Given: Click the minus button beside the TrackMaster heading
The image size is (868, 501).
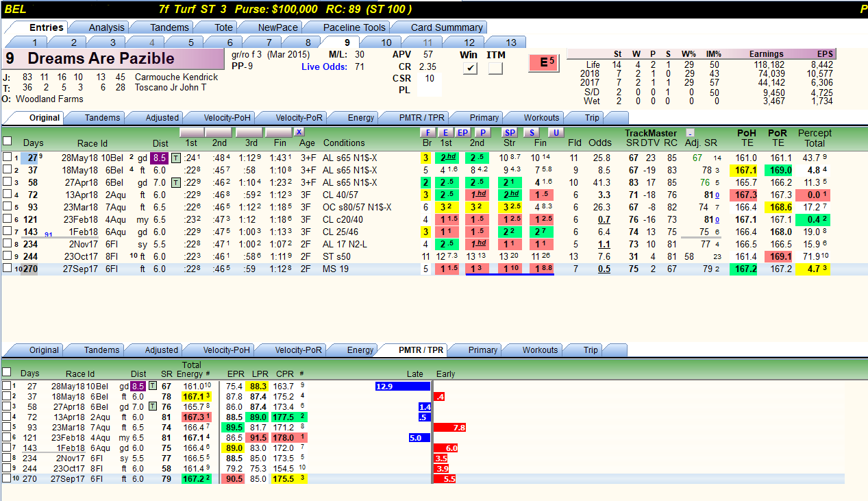Looking at the screenshot, I should (x=690, y=132).
